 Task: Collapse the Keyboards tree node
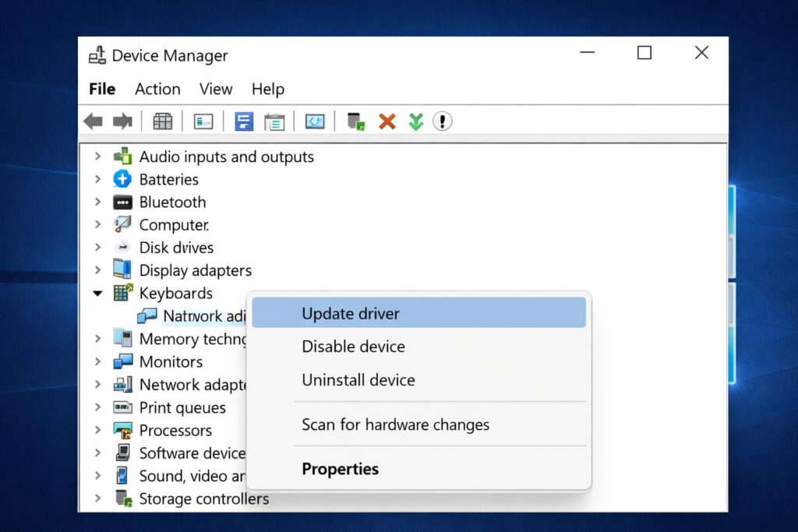point(97,294)
